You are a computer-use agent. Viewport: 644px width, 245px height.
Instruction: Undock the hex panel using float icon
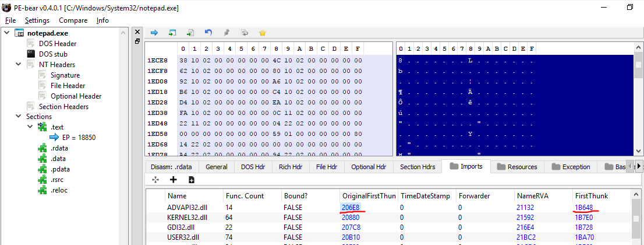pyautogui.click(x=137, y=41)
